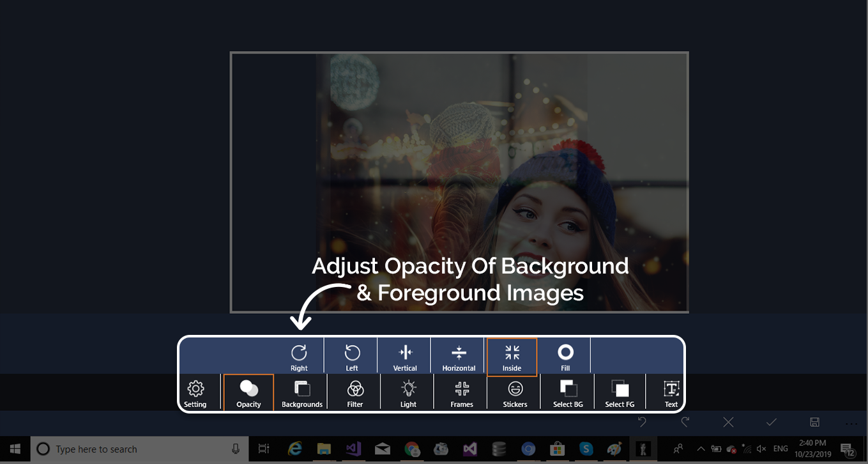Select the Text tool

click(x=671, y=392)
